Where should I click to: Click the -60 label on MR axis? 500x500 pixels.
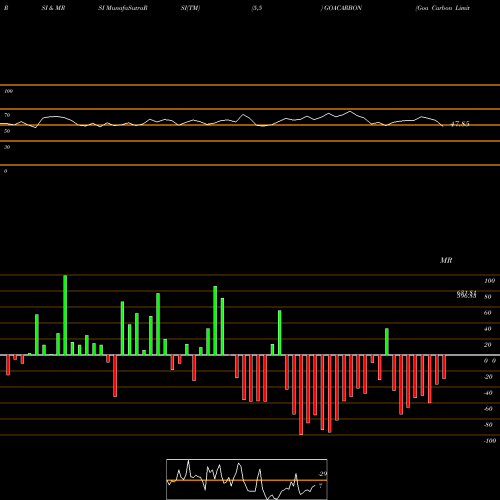click(x=488, y=409)
